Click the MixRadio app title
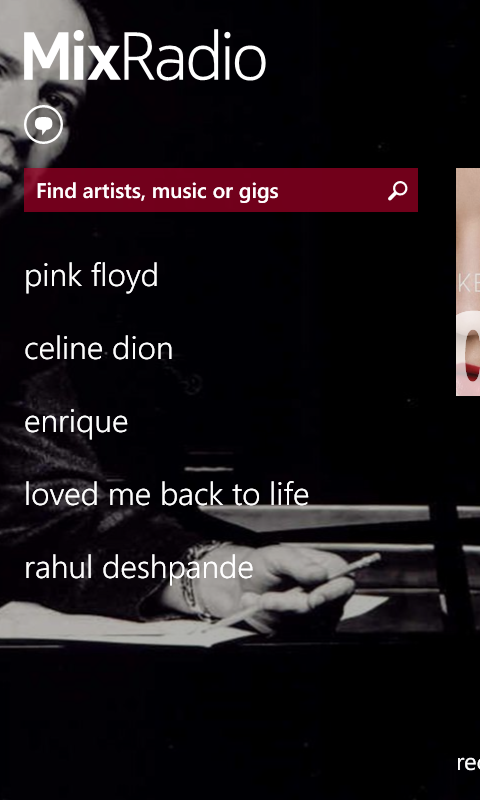Image resolution: width=480 pixels, height=800 pixels. tap(145, 55)
